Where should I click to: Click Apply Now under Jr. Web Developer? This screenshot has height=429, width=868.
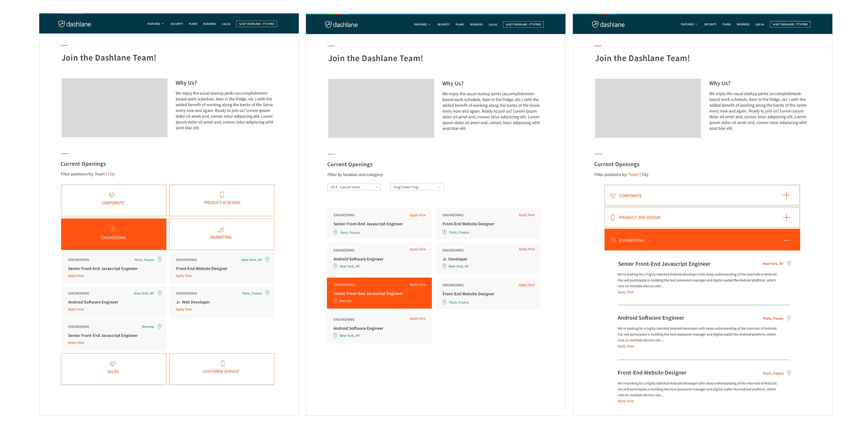[183, 309]
